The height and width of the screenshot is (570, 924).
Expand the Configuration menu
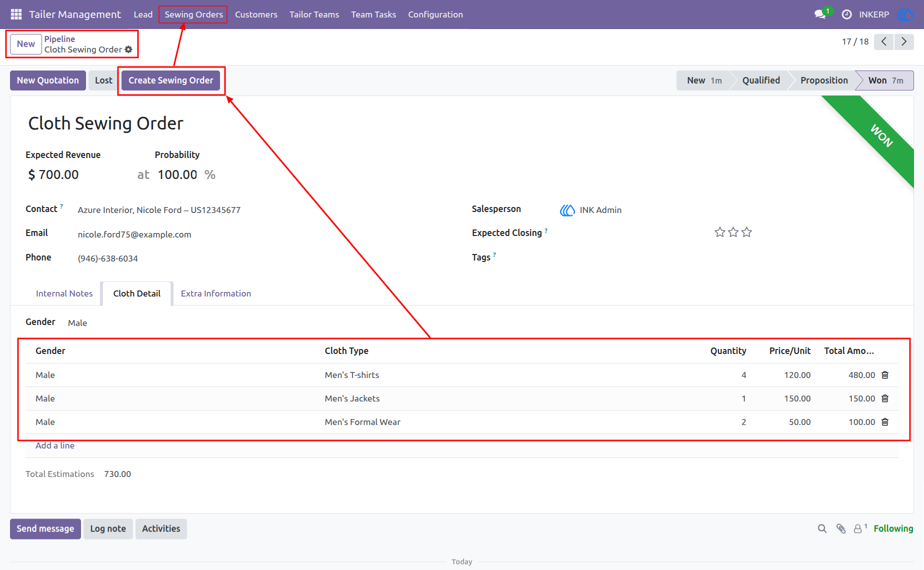435,14
